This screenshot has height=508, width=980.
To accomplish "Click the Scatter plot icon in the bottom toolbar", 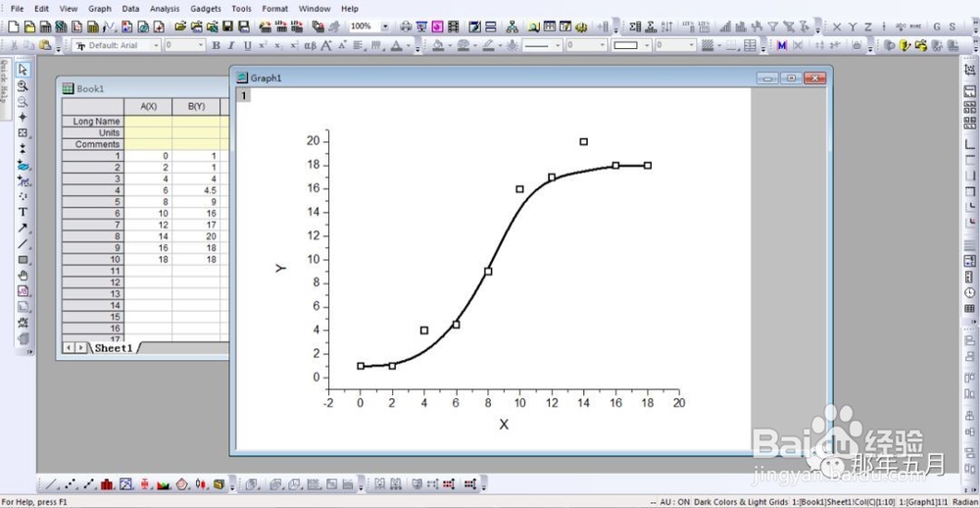I will point(71,483).
